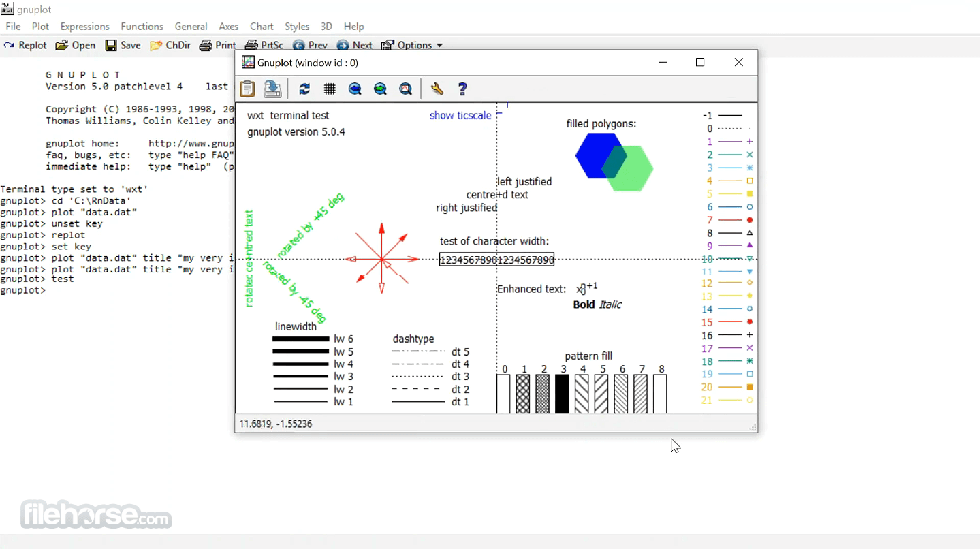Apply next zoom settings icon in plot window
This screenshot has width=980, height=549.
pos(380,89)
